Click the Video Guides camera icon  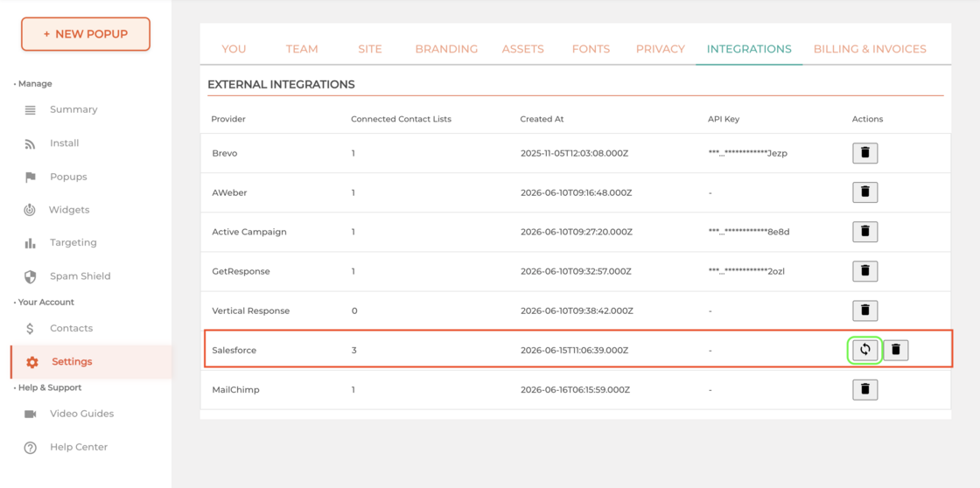[x=30, y=414]
